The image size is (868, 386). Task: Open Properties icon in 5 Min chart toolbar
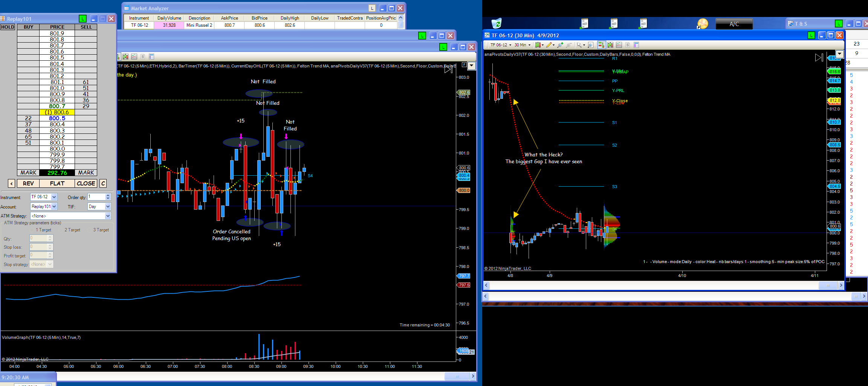tap(151, 57)
